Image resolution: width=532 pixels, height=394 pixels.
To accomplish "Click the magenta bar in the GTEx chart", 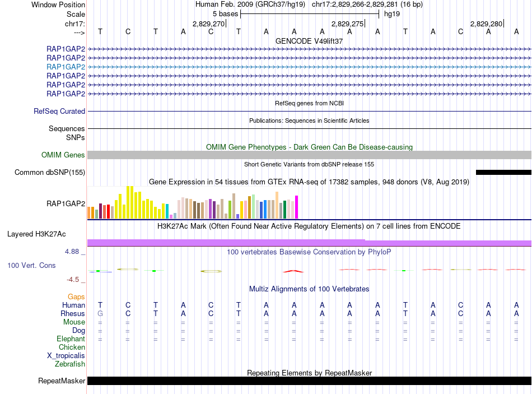I will pos(297,207).
